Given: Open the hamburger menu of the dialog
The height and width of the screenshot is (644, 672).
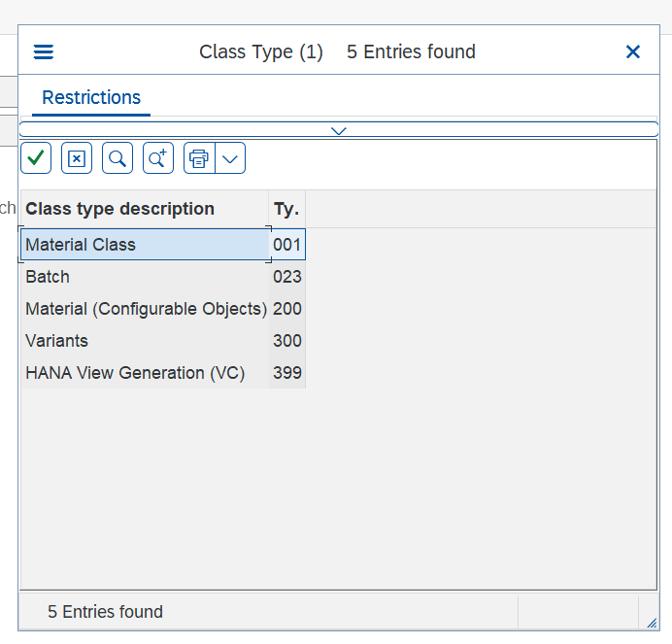Looking at the screenshot, I should 44,52.
